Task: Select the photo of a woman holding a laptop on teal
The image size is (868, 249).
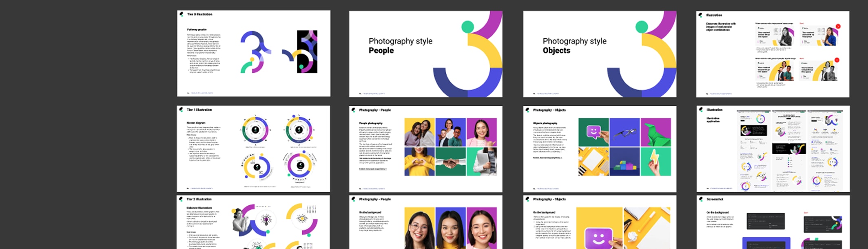Action: [482, 162]
